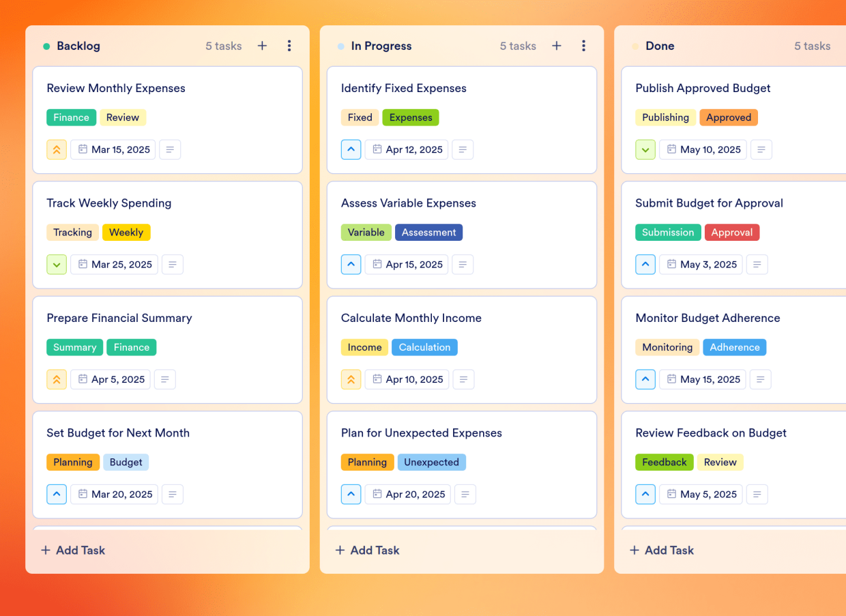Click description icon on Prepare Financial Summary
Image resolution: width=846 pixels, height=616 pixels.
tap(165, 379)
